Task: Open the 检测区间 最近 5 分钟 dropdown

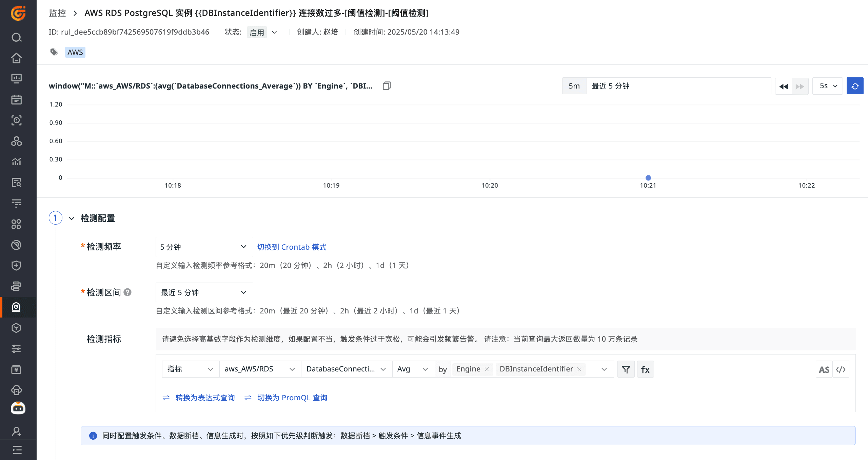Action: (x=204, y=292)
